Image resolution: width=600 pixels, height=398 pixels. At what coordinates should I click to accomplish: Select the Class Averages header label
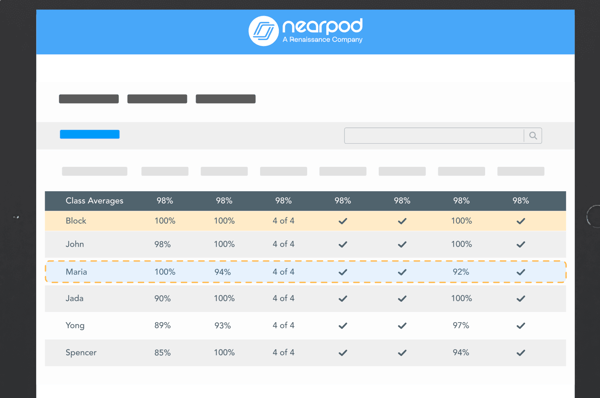pos(94,201)
